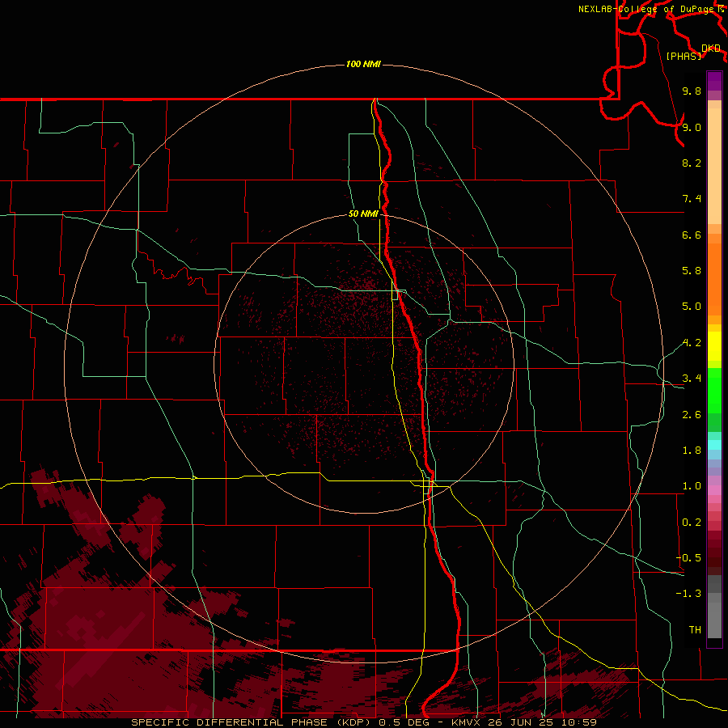This screenshot has width=728, height=728.
Task: Click the 6.6 scale value
Action: coord(692,235)
